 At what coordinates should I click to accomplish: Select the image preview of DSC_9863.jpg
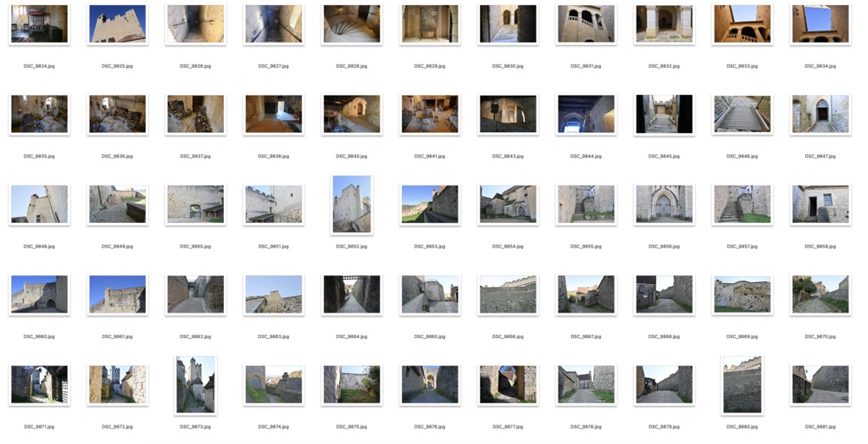[x=274, y=295]
